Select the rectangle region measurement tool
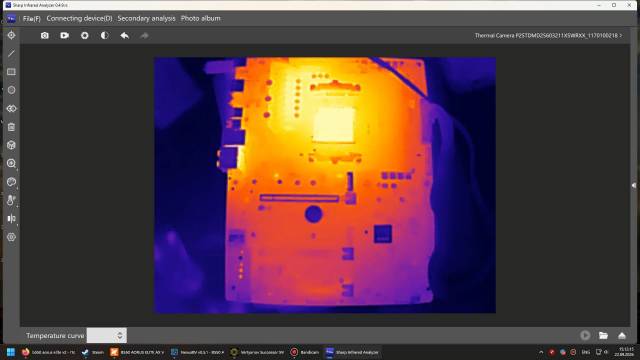The width and height of the screenshot is (640, 360). click(11, 72)
